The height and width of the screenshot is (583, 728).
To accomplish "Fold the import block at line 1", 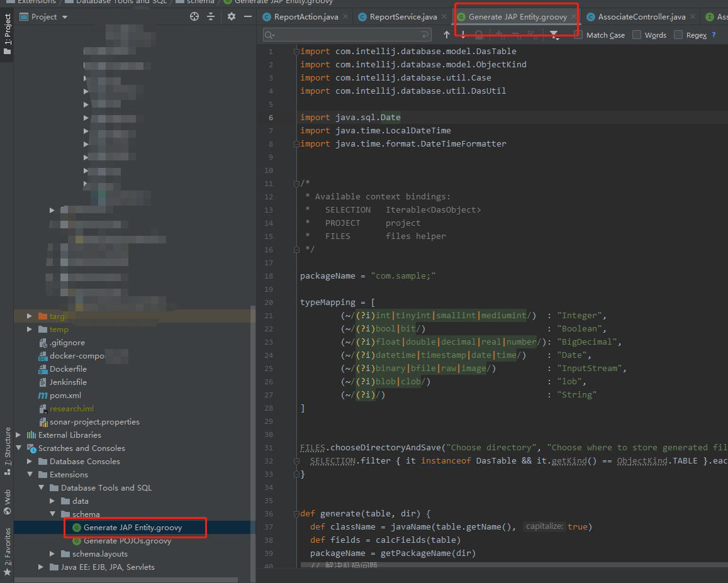I will point(296,52).
